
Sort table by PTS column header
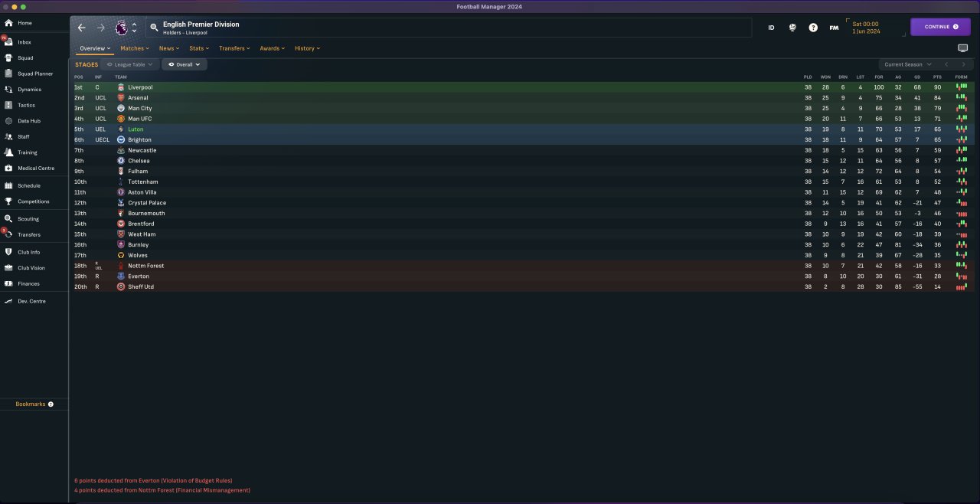(x=936, y=77)
